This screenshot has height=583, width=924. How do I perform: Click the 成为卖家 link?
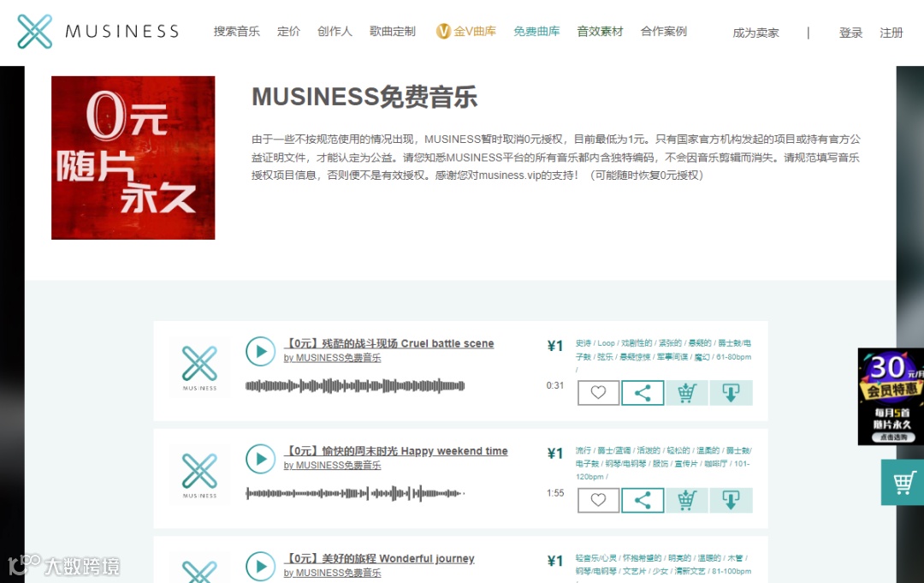[755, 33]
